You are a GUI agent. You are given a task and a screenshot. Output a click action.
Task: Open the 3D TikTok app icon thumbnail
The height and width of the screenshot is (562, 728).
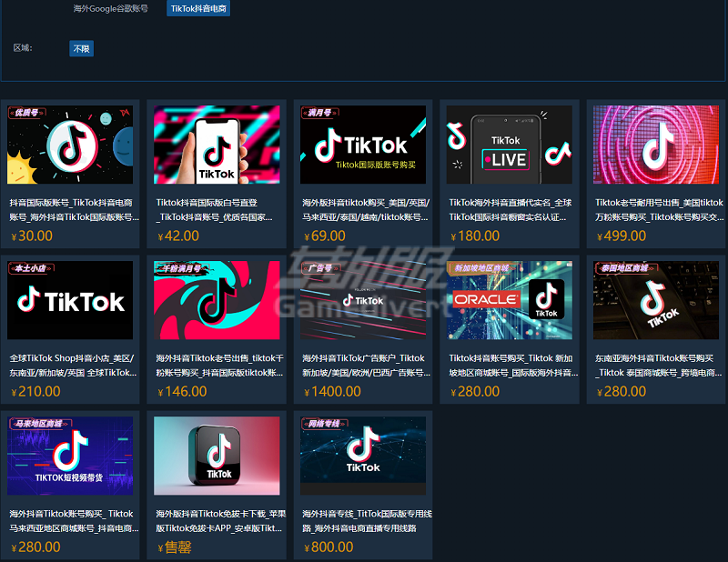(x=217, y=456)
